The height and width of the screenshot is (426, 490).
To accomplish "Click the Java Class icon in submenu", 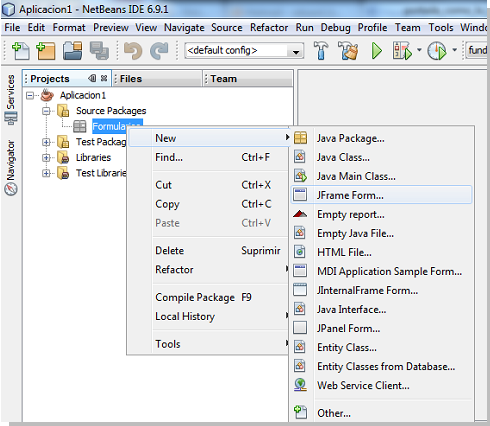I will 300,157.
